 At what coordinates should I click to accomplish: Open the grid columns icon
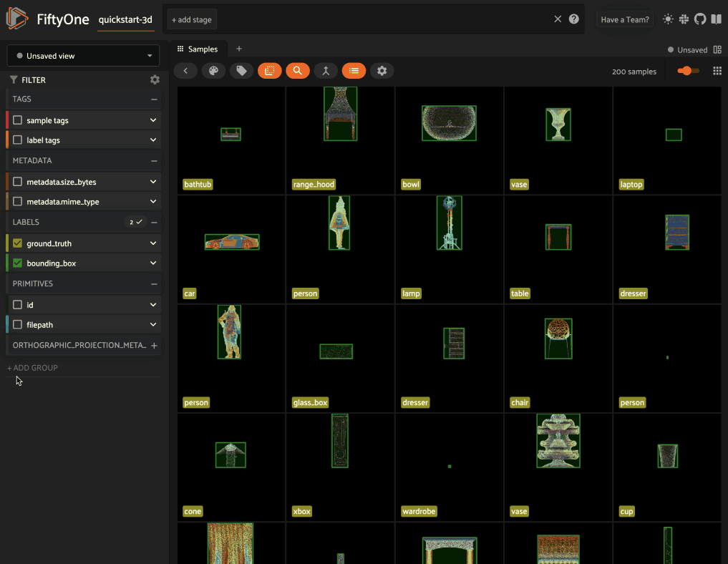[x=717, y=71]
